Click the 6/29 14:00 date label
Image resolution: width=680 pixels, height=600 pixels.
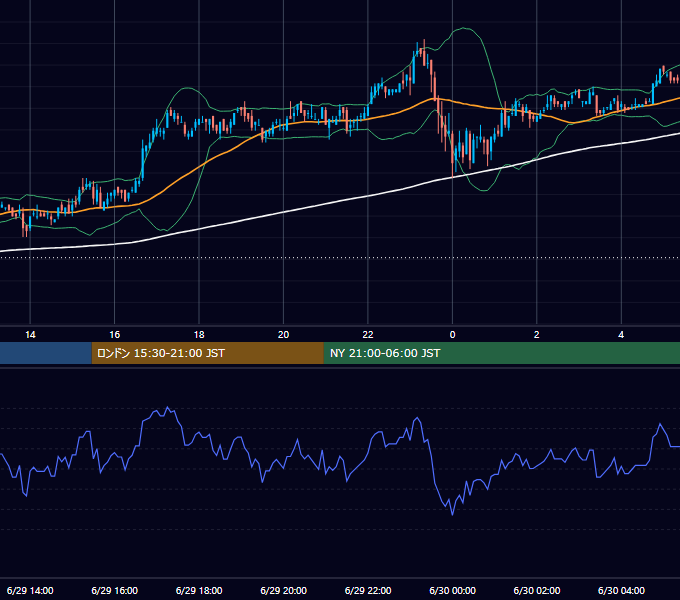[x=30, y=590]
